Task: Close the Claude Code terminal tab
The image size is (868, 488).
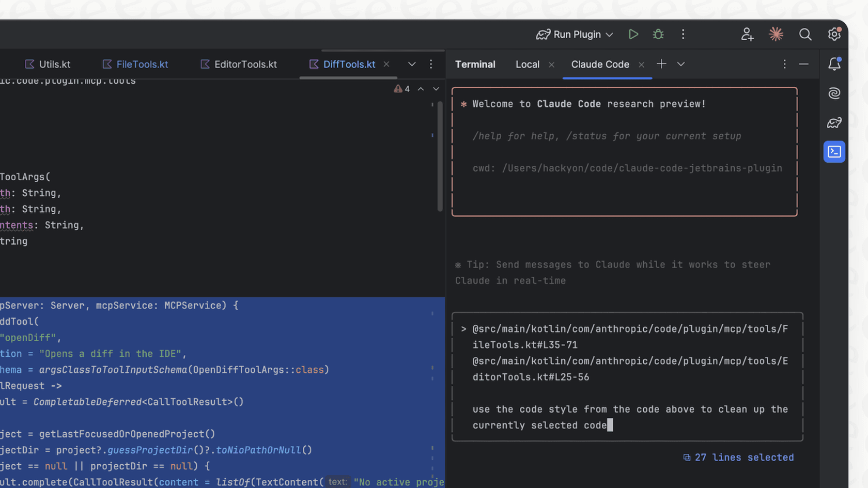Action: point(641,64)
